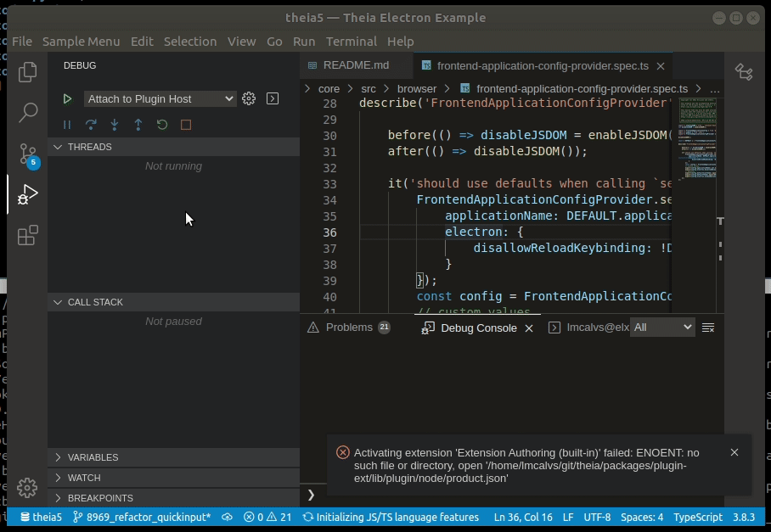771x532 pixels.
Task: Start debugging with the green play button
Action: [67, 99]
